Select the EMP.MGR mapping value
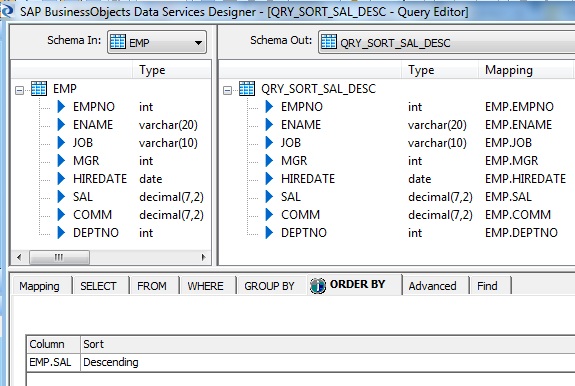This screenshot has height=386, width=575. click(511, 161)
